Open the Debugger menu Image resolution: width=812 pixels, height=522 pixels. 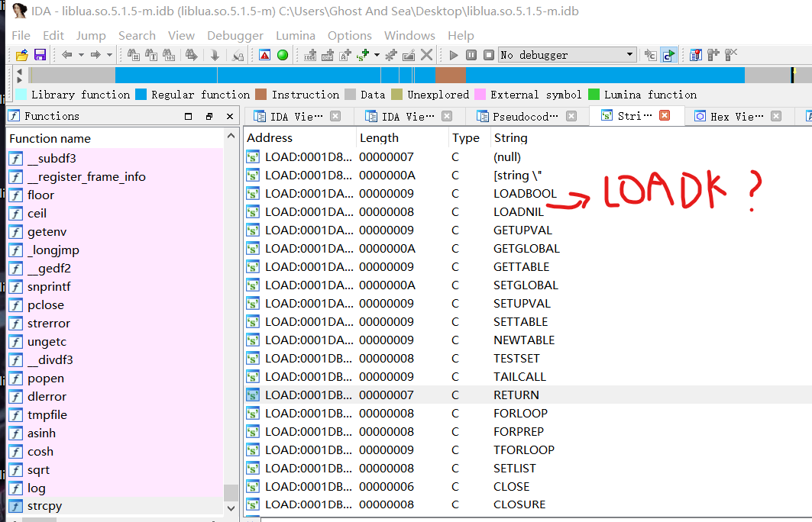(x=235, y=36)
